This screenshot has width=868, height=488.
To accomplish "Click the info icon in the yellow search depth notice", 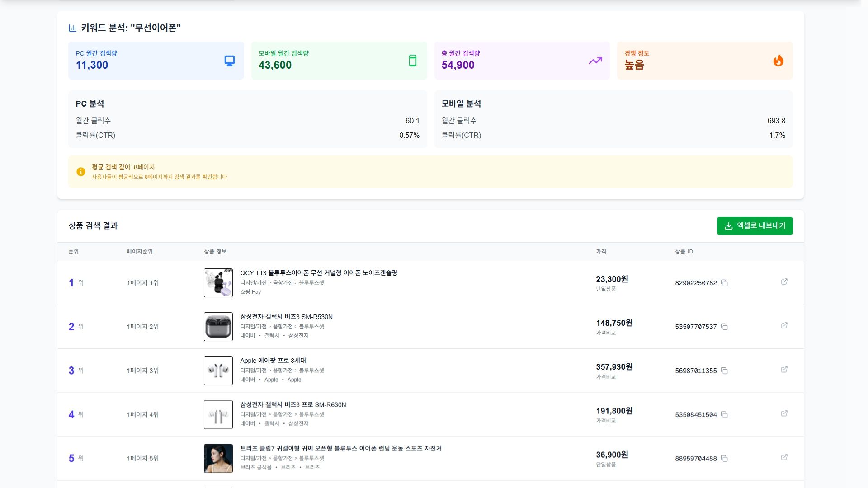I will click(x=80, y=171).
